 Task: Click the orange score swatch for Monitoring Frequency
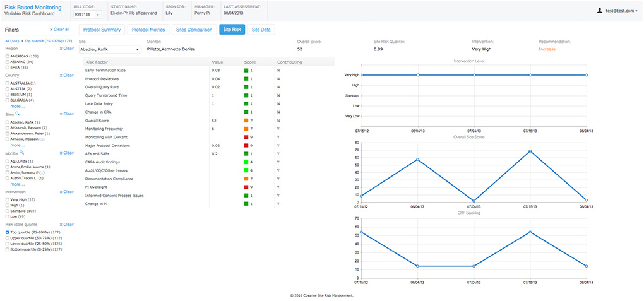tap(246, 129)
